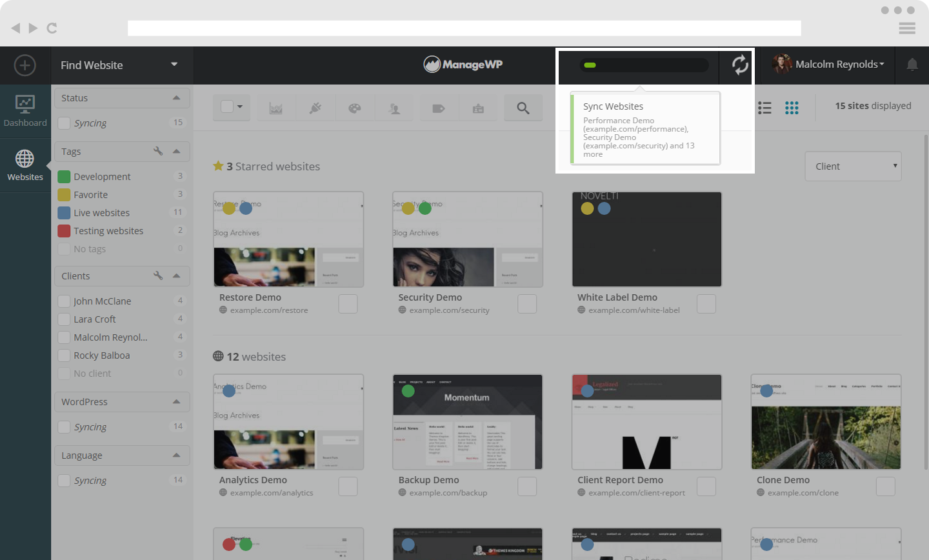Check the Rocky Balboa client filter

click(64, 355)
